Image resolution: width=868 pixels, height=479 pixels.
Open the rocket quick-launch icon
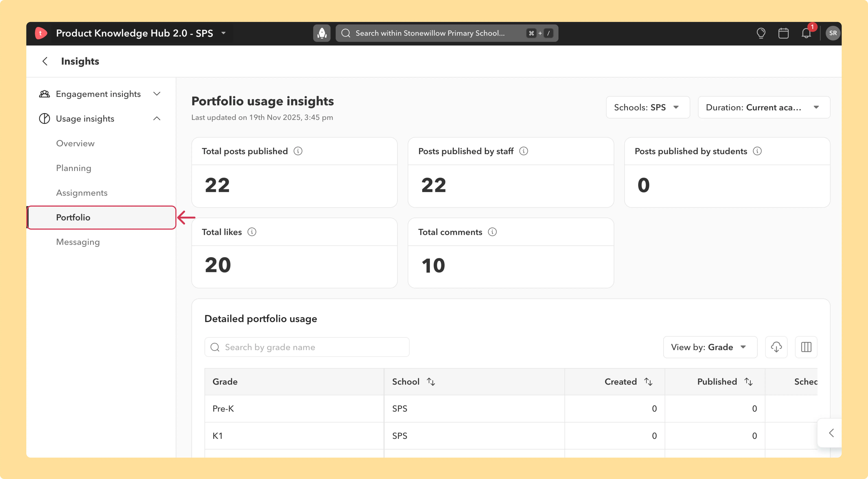(322, 33)
